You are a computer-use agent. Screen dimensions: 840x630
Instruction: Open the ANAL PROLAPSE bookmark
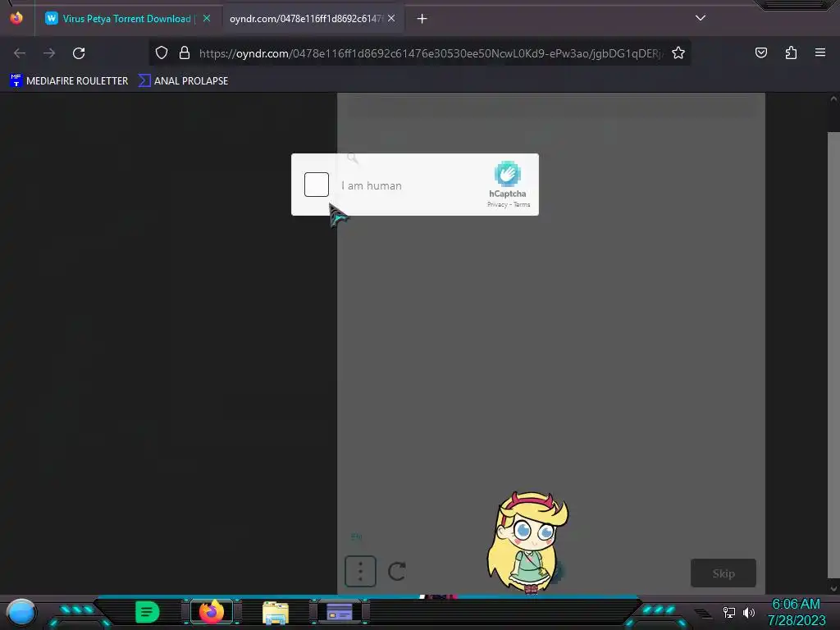[183, 81]
